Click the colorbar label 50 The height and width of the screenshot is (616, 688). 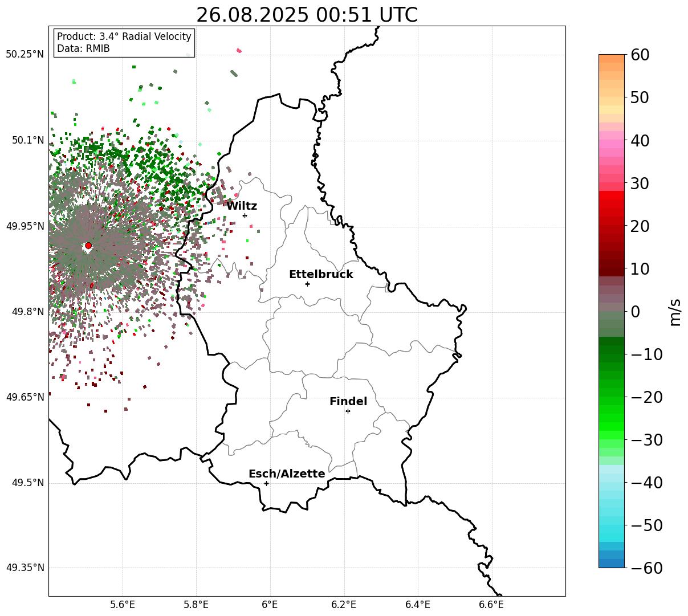[639, 97]
